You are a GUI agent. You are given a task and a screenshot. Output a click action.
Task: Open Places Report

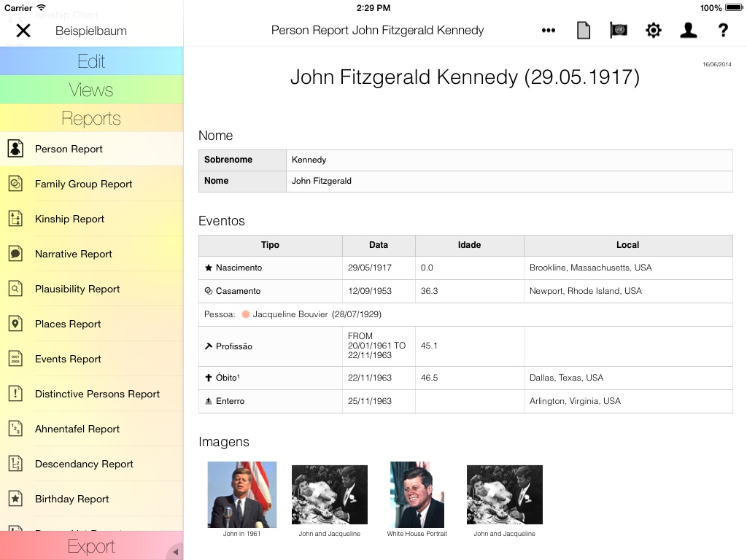[x=91, y=324]
